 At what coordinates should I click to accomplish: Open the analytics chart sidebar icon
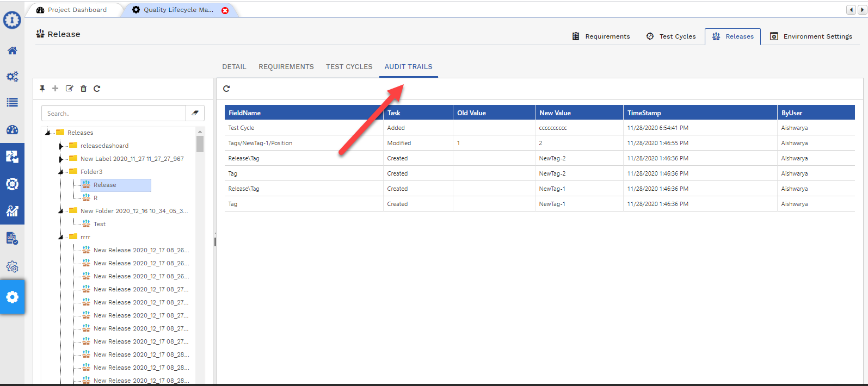coord(12,211)
